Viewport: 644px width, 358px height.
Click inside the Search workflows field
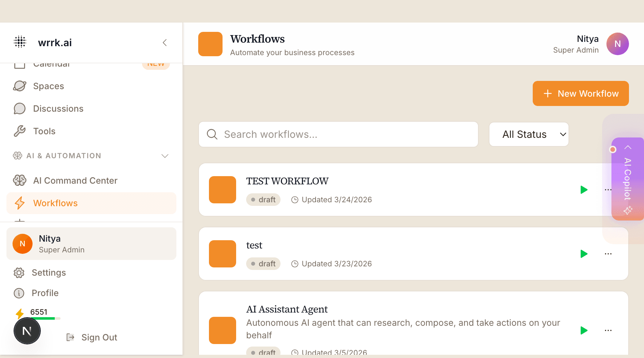338,134
